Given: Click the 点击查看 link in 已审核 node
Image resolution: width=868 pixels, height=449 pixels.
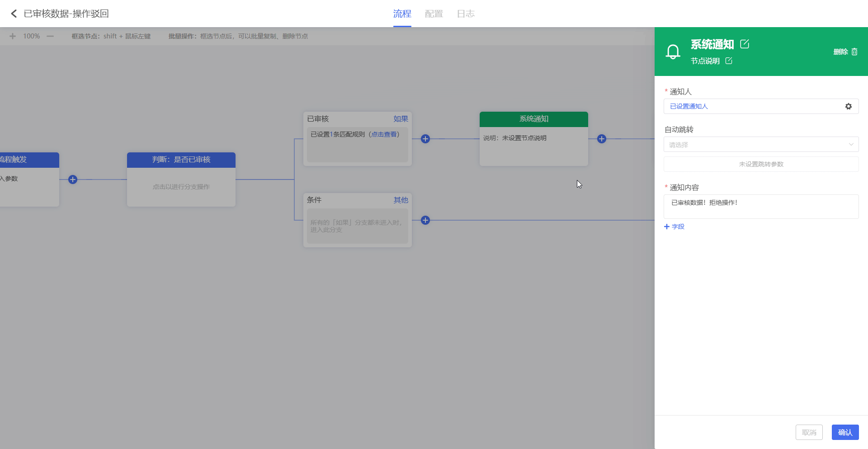Looking at the screenshot, I should click(384, 134).
